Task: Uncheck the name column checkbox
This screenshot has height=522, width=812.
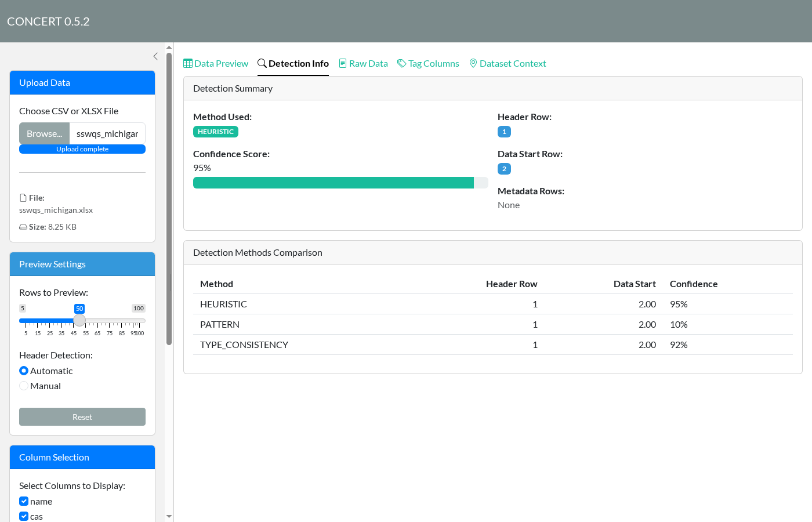Action: click(x=24, y=501)
